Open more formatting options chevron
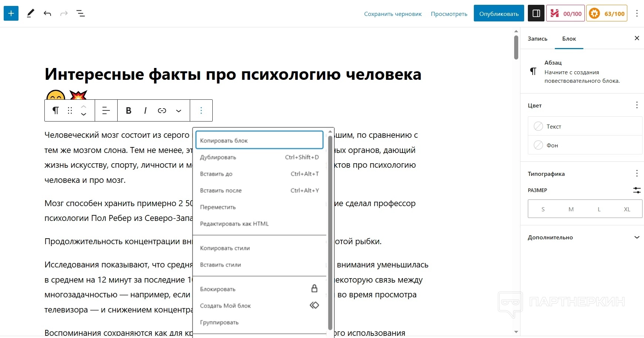Viewport: 644px width, 338px height. tap(179, 110)
